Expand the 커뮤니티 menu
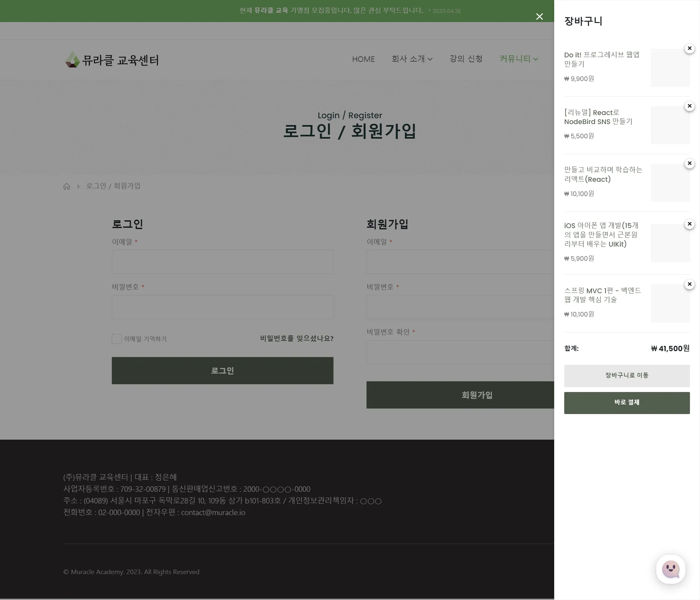 [519, 59]
